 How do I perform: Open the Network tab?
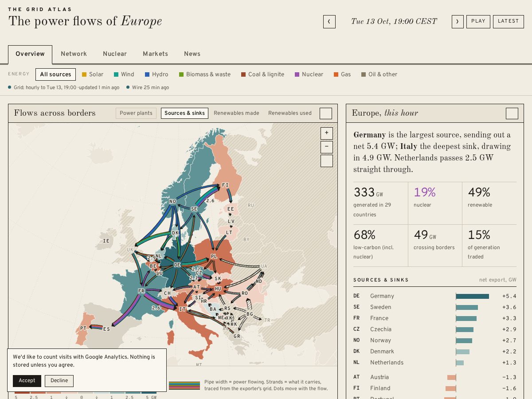tap(74, 54)
